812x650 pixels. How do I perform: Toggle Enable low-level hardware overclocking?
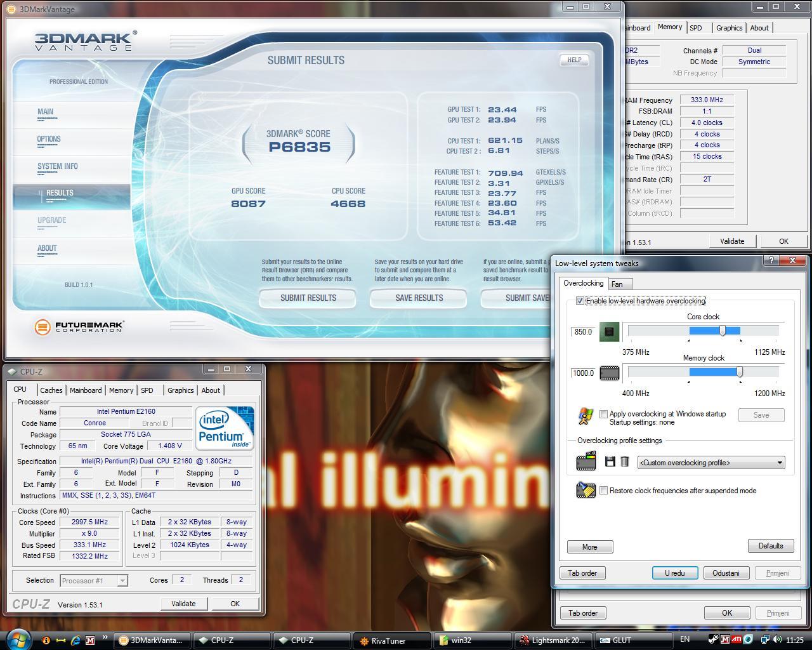(580, 301)
